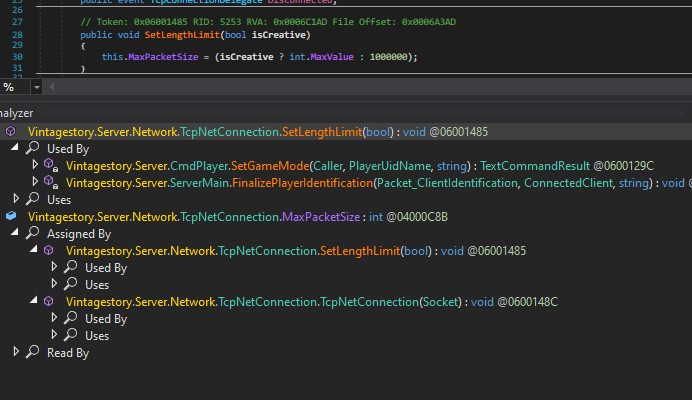The height and width of the screenshot is (400, 692).
Task: Click the method icon of the TcpNetConnection(Socket) constructor
Action: 49,301
